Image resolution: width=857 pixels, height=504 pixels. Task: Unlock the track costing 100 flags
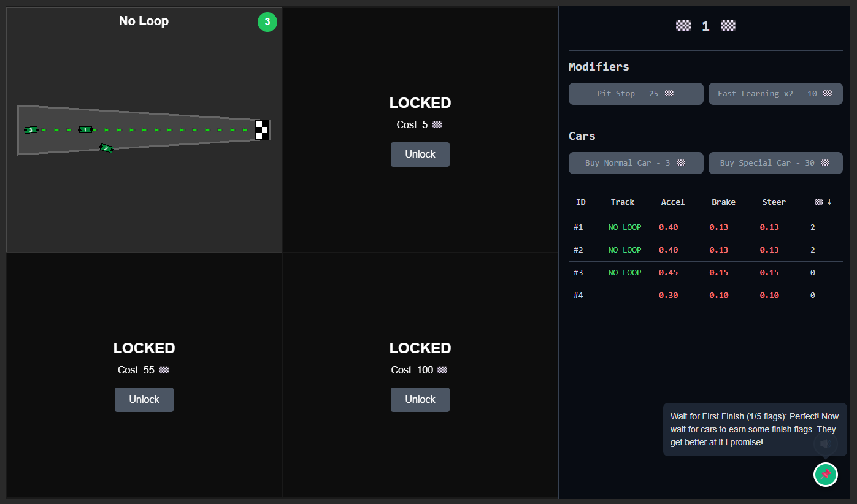click(x=420, y=400)
